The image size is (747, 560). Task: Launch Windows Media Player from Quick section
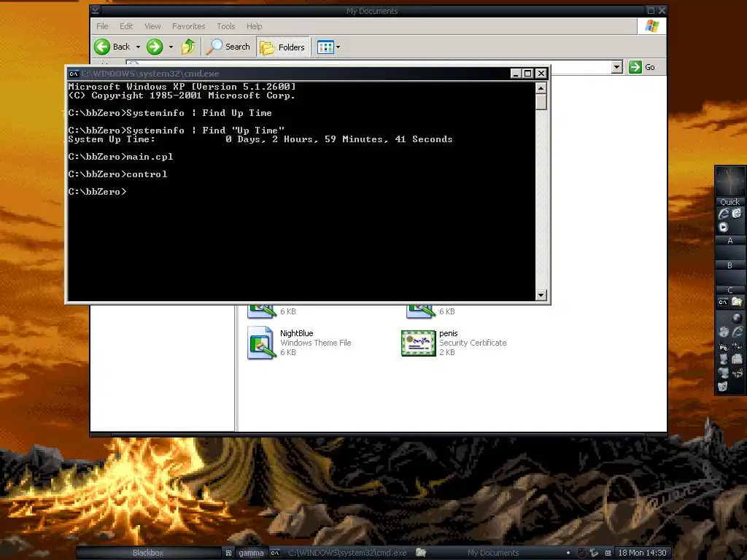[x=724, y=227]
